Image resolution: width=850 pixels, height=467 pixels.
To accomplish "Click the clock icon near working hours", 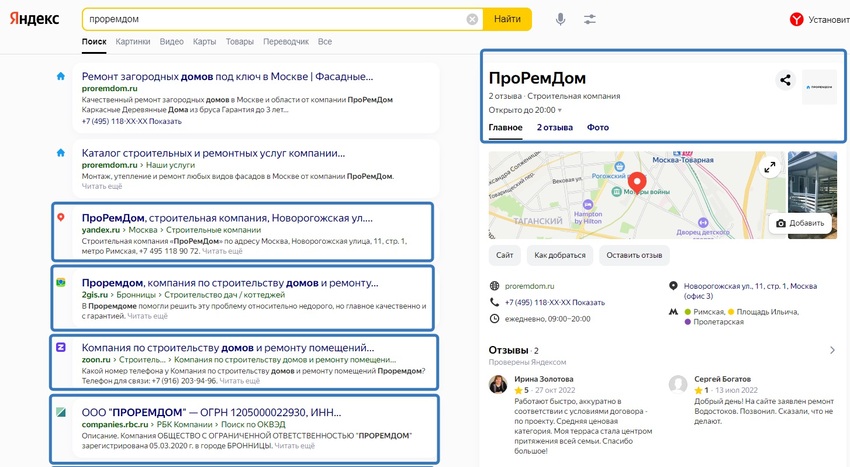I will [x=494, y=319].
